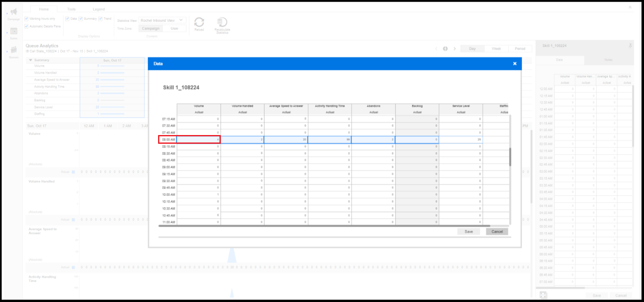Go to the previous day arrow
Viewport: 644px width, 302px height.
tap(436, 48)
